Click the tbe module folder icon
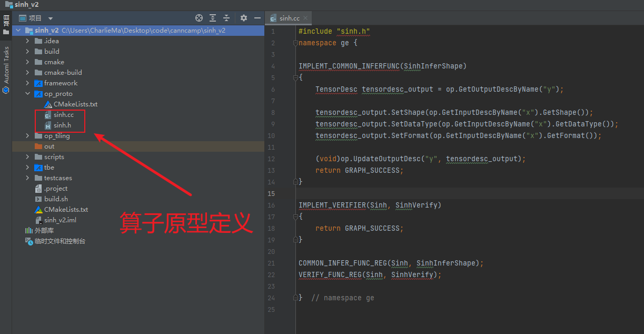644x334 pixels. tap(38, 168)
